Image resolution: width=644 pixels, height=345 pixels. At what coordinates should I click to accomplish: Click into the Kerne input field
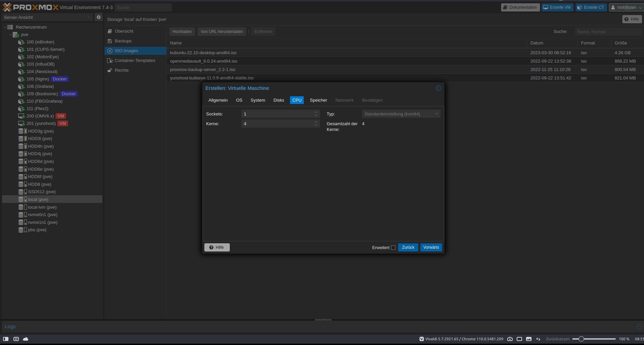(277, 124)
